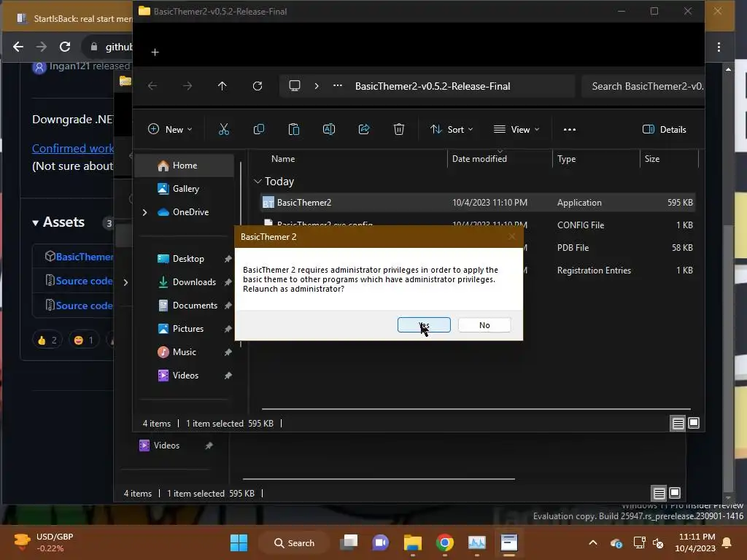The image size is (747, 560).
Task: Click the thumbs up reaction
Action: pos(47,340)
